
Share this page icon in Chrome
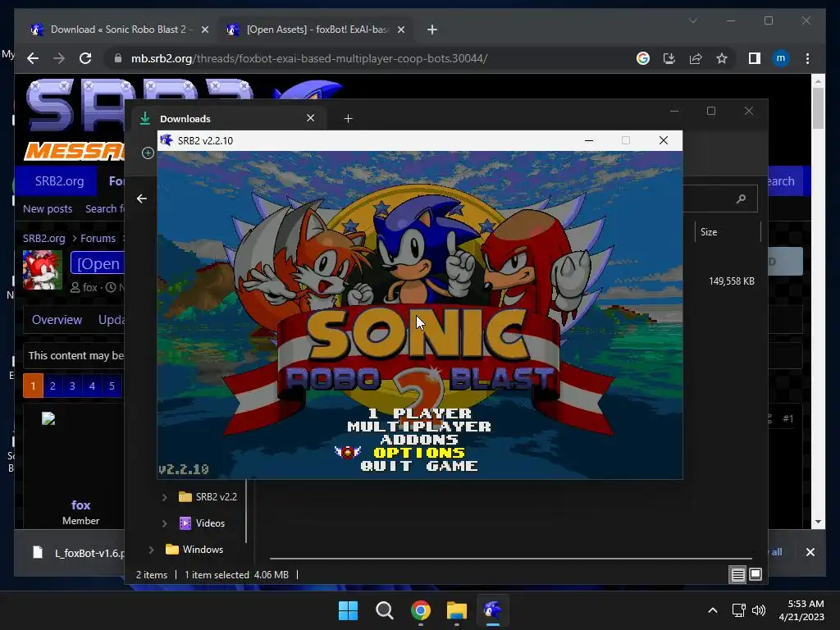[x=696, y=58]
